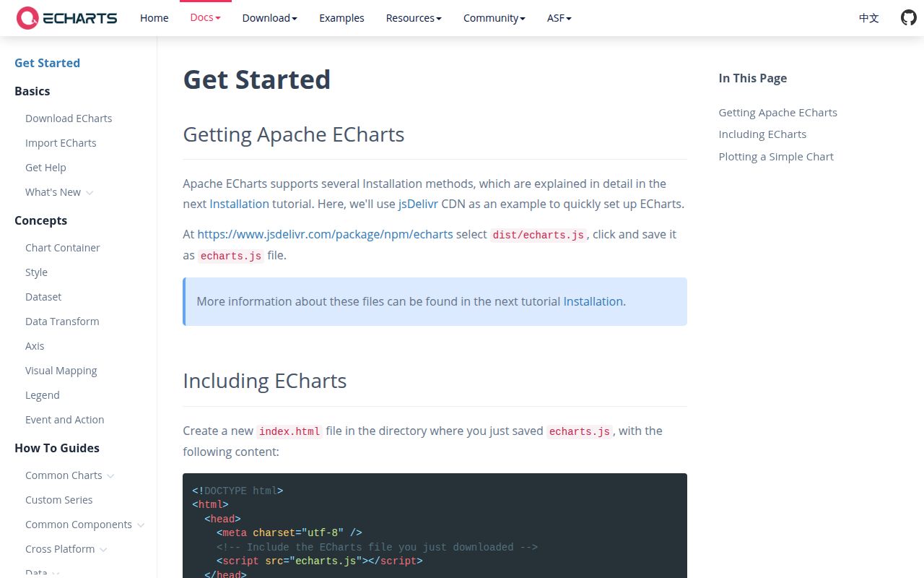Jump to Plotting a Simple Chart
Image resolution: width=924 pixels, height=578 pixels.
[x=776, y=157]
